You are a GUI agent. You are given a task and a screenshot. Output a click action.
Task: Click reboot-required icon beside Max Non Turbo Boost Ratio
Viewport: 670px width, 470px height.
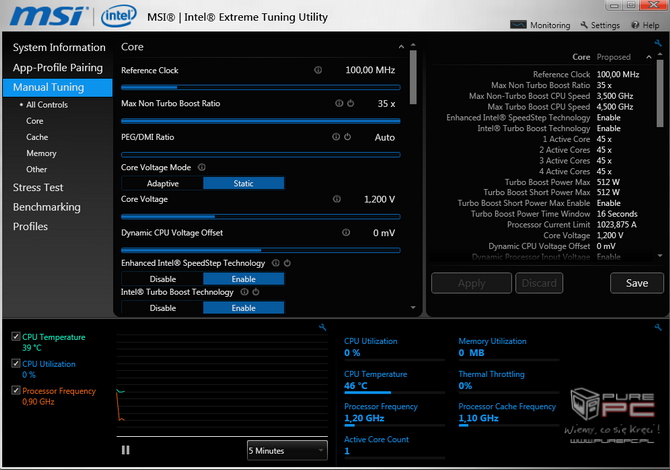350,103
